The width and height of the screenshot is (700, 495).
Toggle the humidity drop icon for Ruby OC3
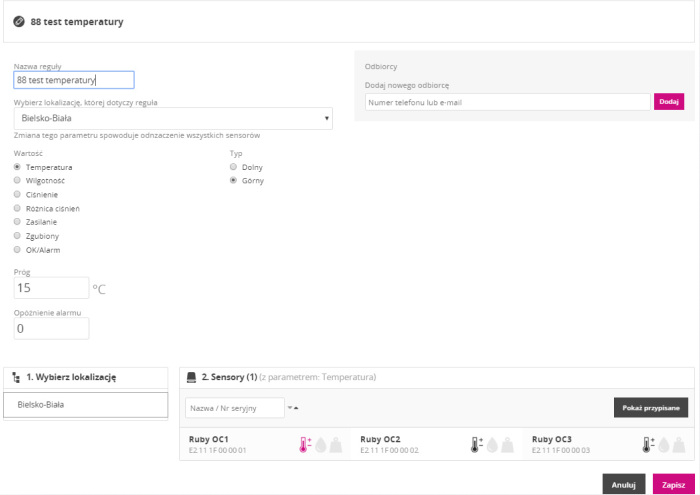(663, 445)
